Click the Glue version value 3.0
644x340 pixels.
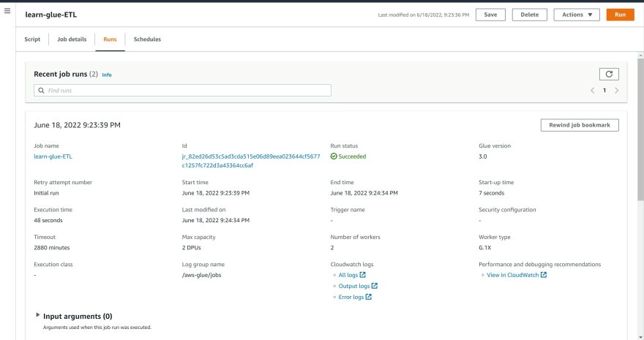coord(482,156)
